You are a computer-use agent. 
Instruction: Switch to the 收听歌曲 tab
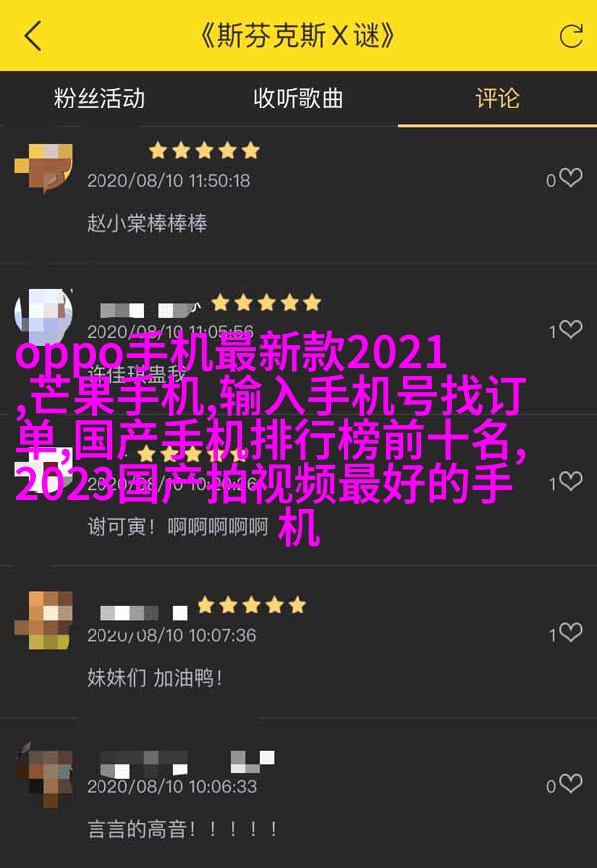[298, 99]
